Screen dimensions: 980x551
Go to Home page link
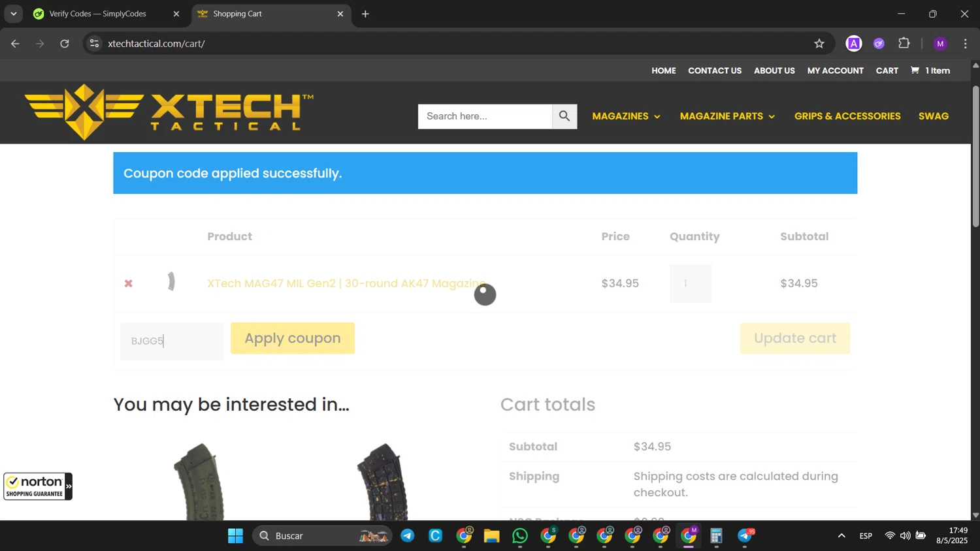663,71
